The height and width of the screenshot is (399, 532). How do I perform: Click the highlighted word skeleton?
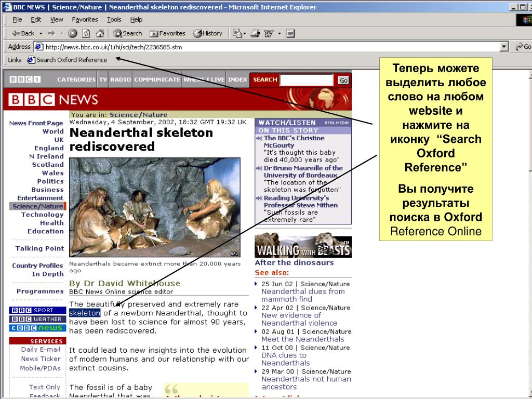tap(85, 313)
